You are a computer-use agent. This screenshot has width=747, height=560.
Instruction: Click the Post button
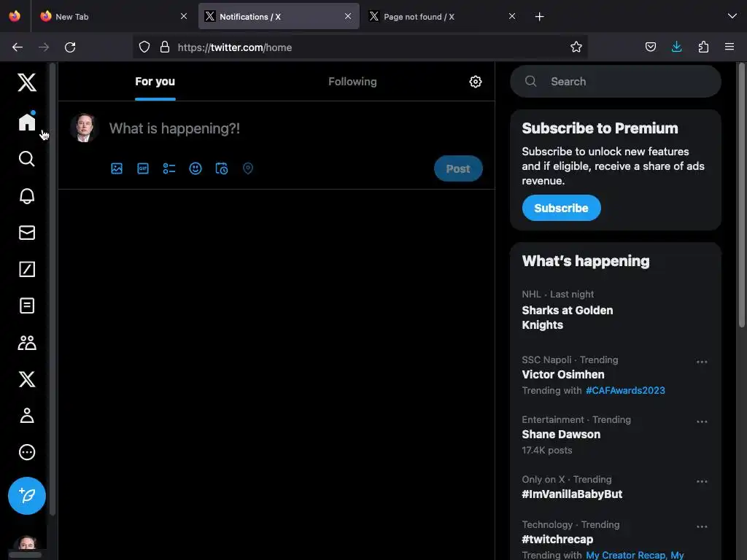tap(458, 168)
